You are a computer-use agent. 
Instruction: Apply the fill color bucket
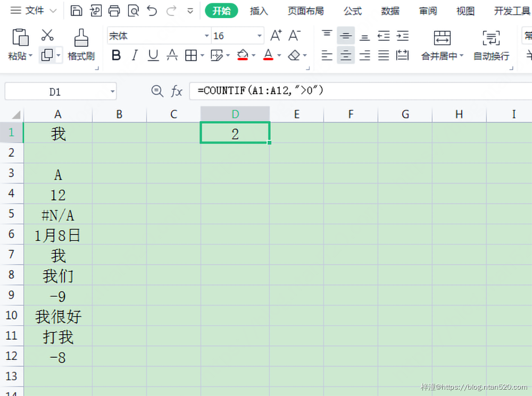243,55
